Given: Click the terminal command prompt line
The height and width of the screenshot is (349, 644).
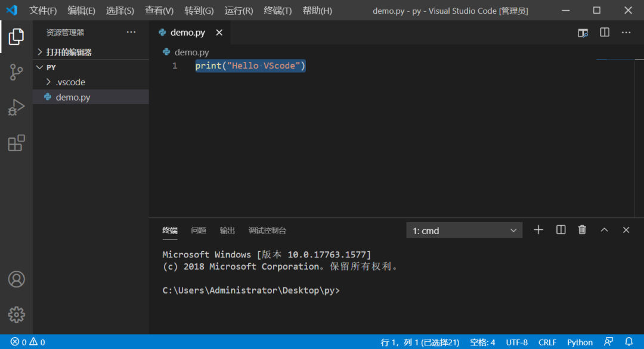Looking at the screenshot, I should click(x=251, y=291).
